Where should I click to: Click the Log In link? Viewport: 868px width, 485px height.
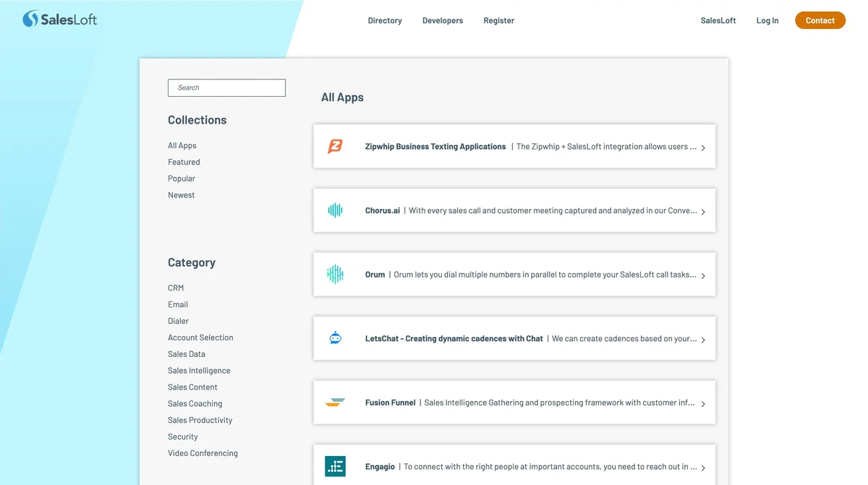[767, 20]
